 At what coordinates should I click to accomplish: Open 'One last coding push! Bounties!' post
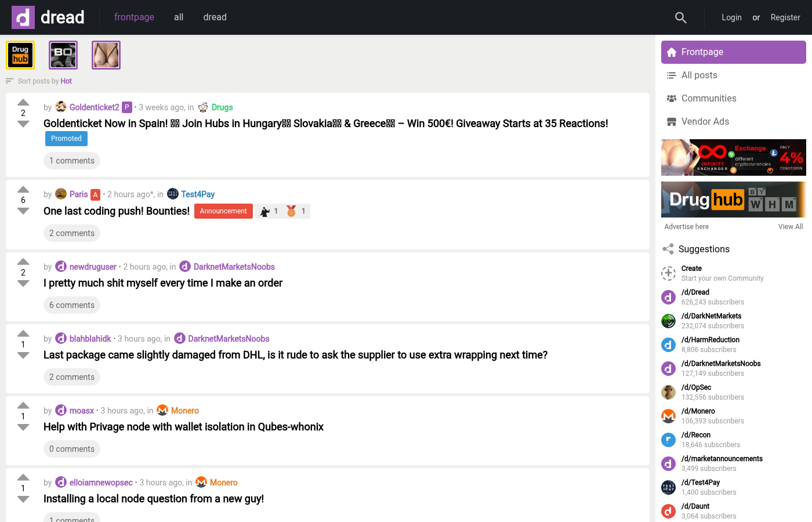(x=117, y=211)
